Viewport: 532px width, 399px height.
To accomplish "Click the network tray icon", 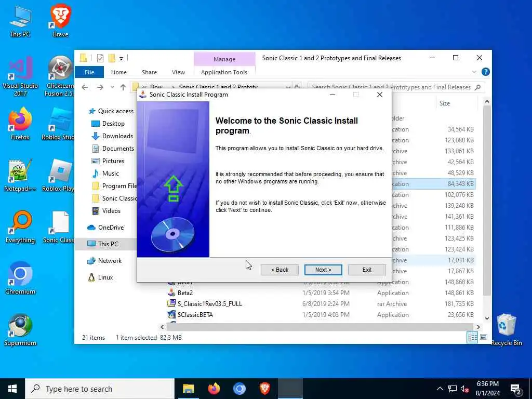I will [x=453, y=389].
